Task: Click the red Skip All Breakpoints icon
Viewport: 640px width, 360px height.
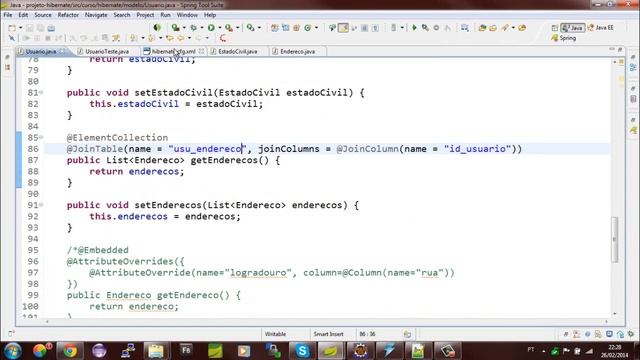Action: coord(223,38)
